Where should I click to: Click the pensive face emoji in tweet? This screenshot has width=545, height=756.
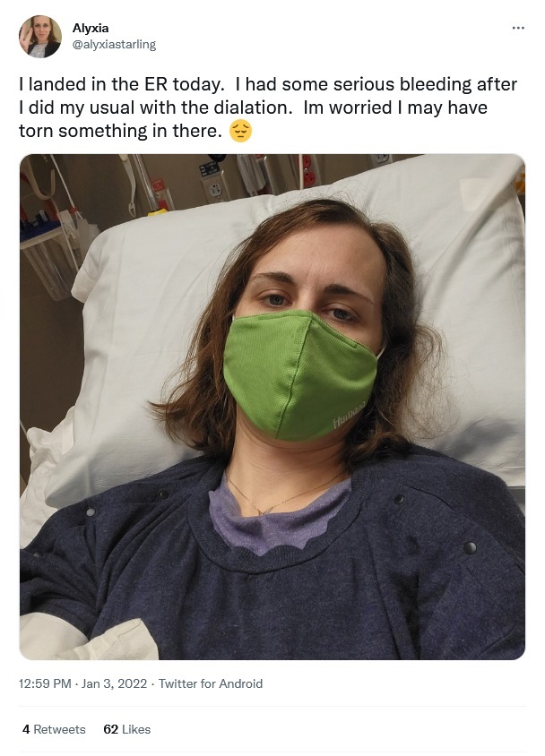pos(240,131)
